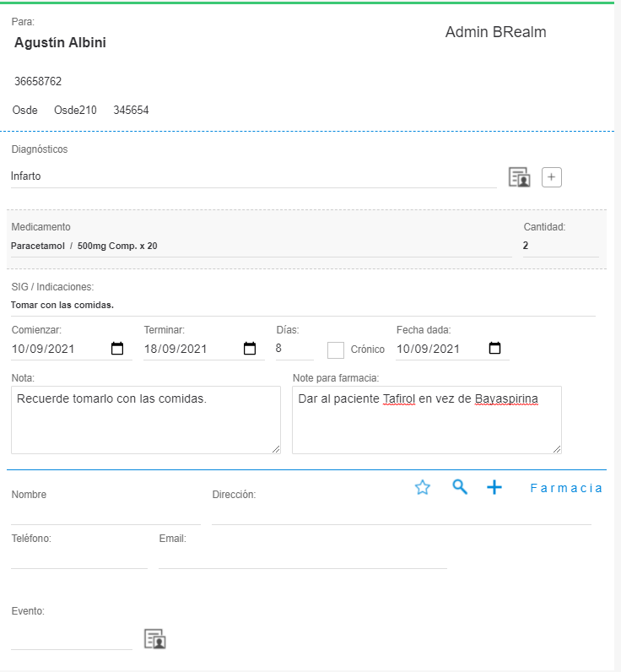Screen dimensions: 621x672
Task: Search pharmacies with magnifier icon
Action: tap(460, 487)
